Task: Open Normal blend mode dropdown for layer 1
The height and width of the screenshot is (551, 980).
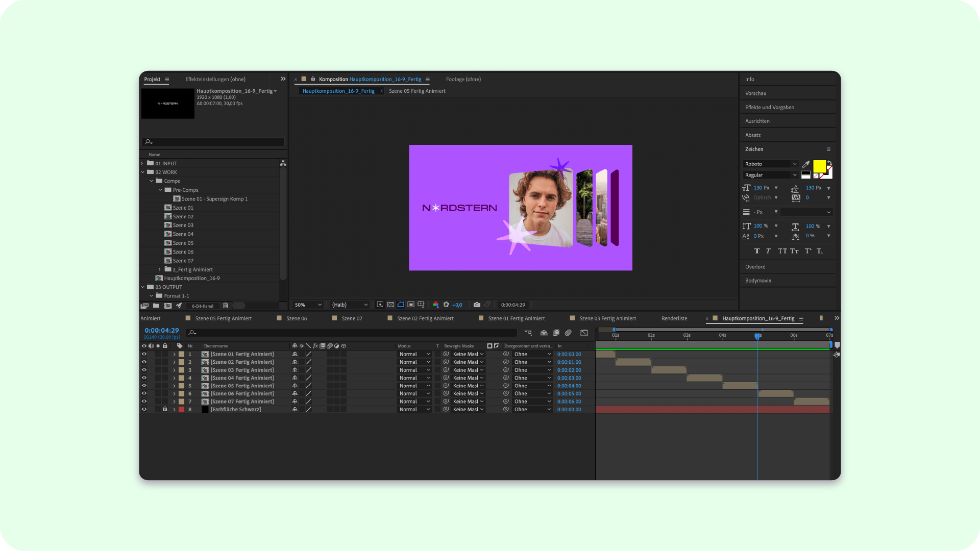Action: (414, 354)
